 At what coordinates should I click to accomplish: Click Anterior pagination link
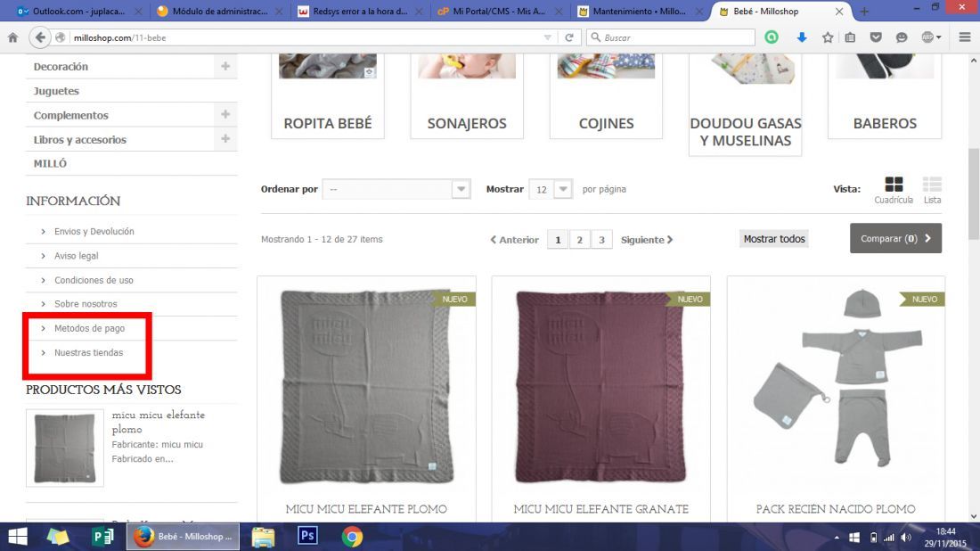click(x=514, y=240)
